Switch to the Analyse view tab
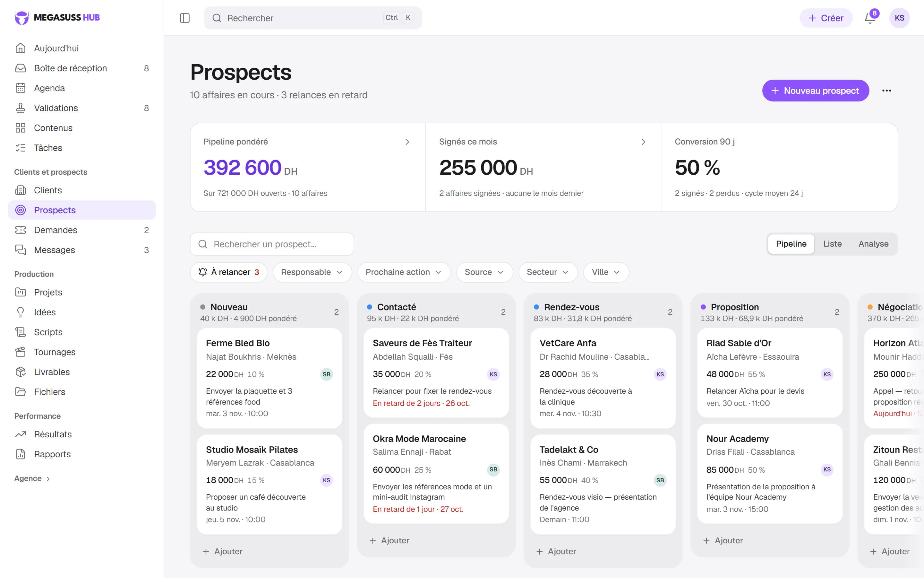 [873, 243]
